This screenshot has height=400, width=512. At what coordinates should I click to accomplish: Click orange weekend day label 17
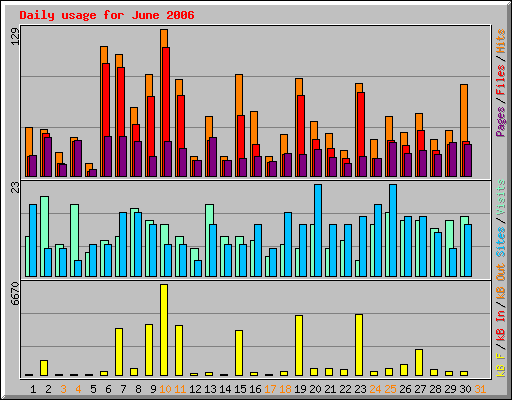coord(270,389)
